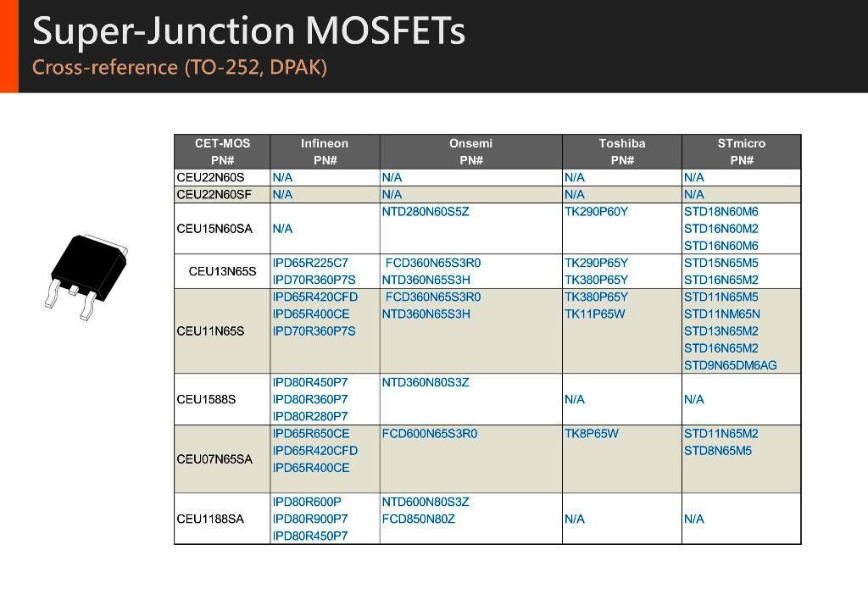Open the FCD600N65S3R0 part link
Screen dimensions: 868x611
click(430, 434)
